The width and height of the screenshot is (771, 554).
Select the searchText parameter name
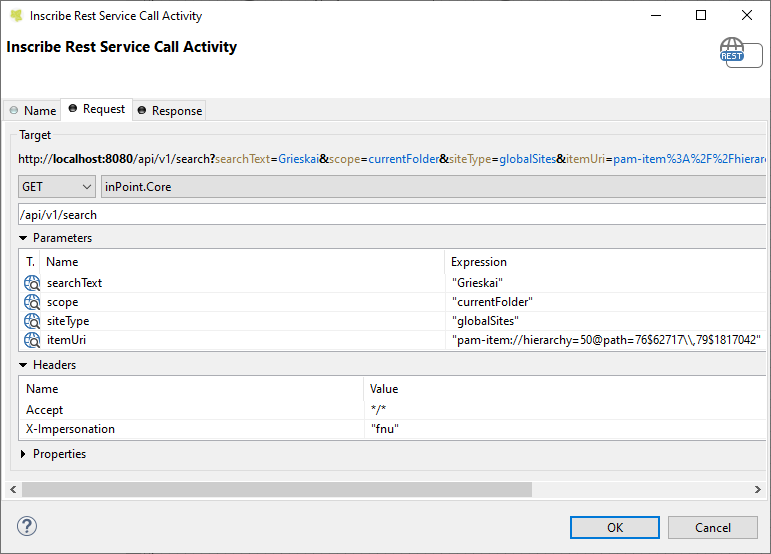pos(74,283)
